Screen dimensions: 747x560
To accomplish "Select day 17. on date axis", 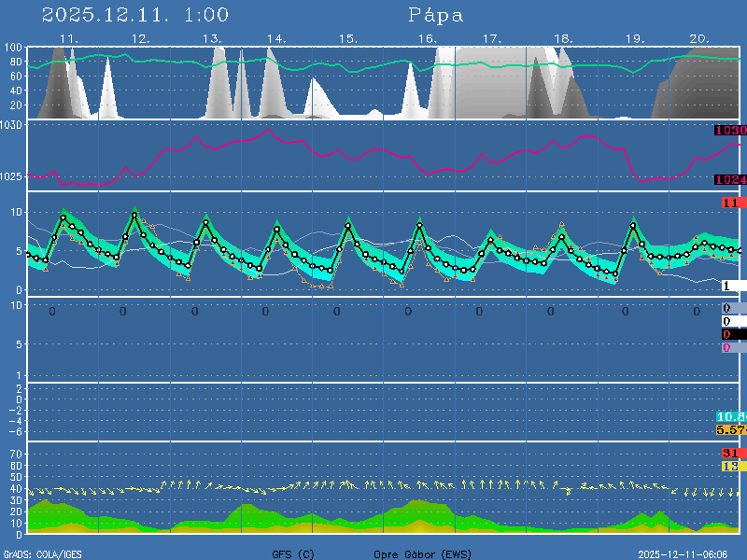I will 492,38.
